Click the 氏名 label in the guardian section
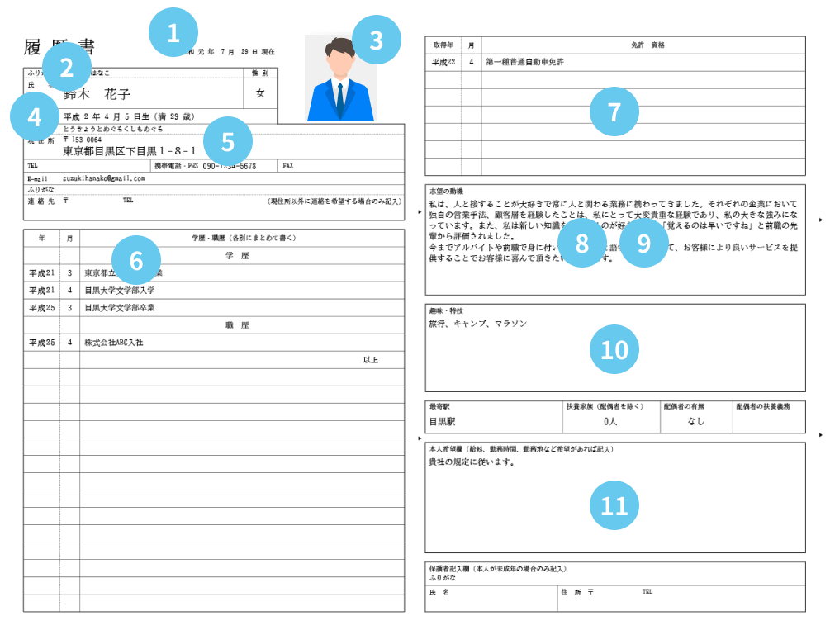The height and width of the screenshot is (644, 830). pyautogui.click(x=439, y=593)
